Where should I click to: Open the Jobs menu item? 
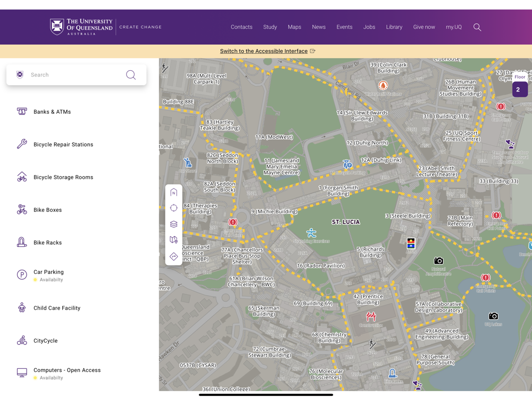tap(369, 27)
